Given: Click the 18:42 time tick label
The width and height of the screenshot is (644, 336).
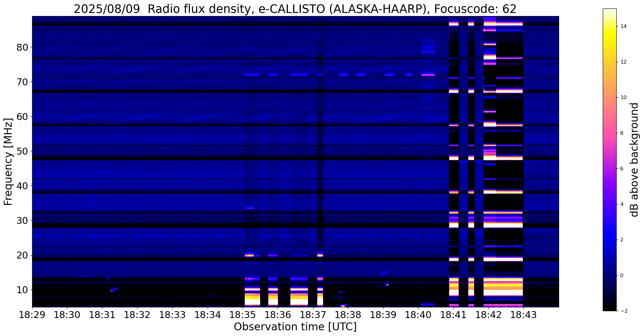Looking at the screenshot, I should pos(488,315).
